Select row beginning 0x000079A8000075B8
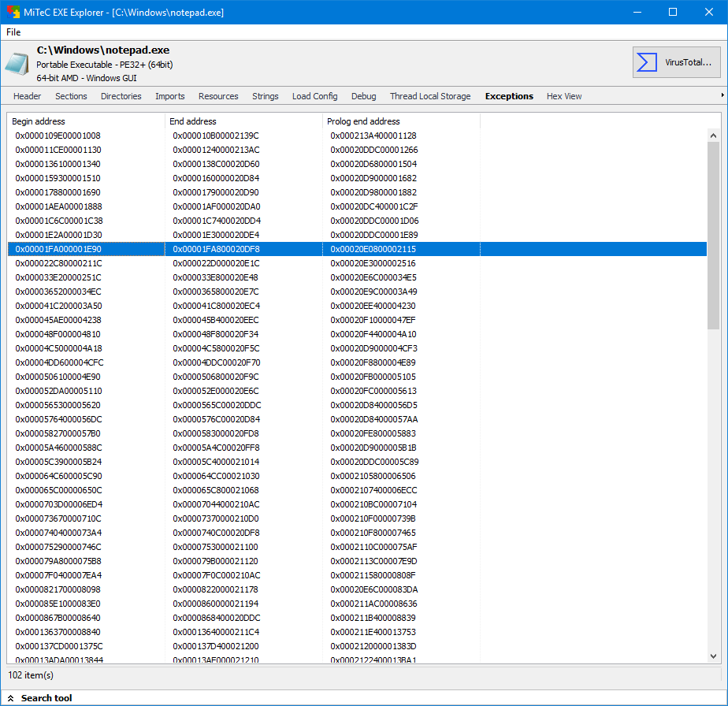The height and width of the screenshot is (706, 728). [x=357, y=560]
